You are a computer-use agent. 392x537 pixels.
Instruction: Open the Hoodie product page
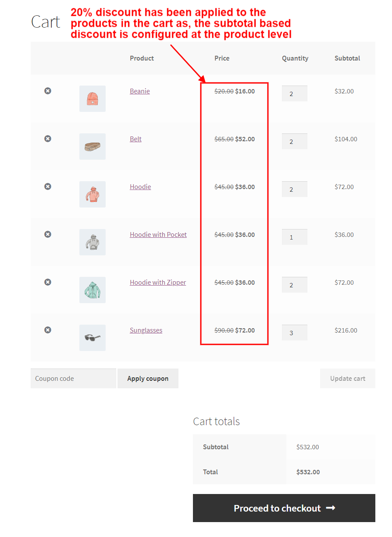pyautogui.click(x=140, y=186)
